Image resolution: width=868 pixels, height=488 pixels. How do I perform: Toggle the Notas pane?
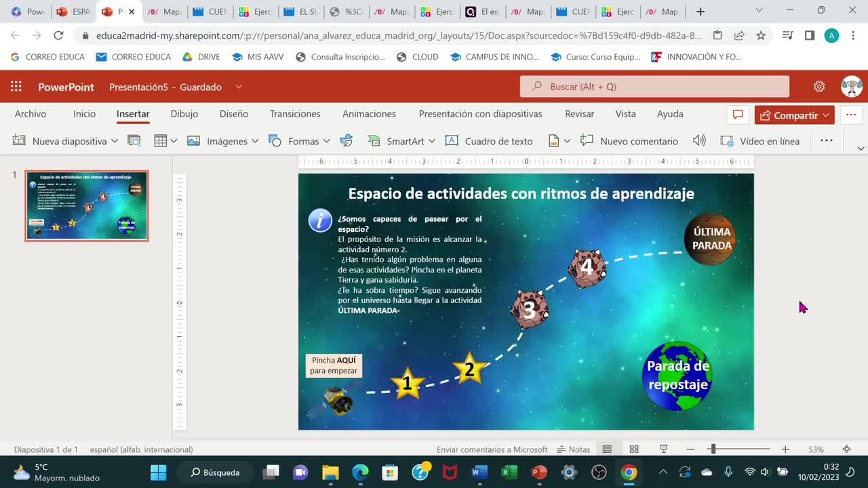pyautogui.click(x=574, y=449)
